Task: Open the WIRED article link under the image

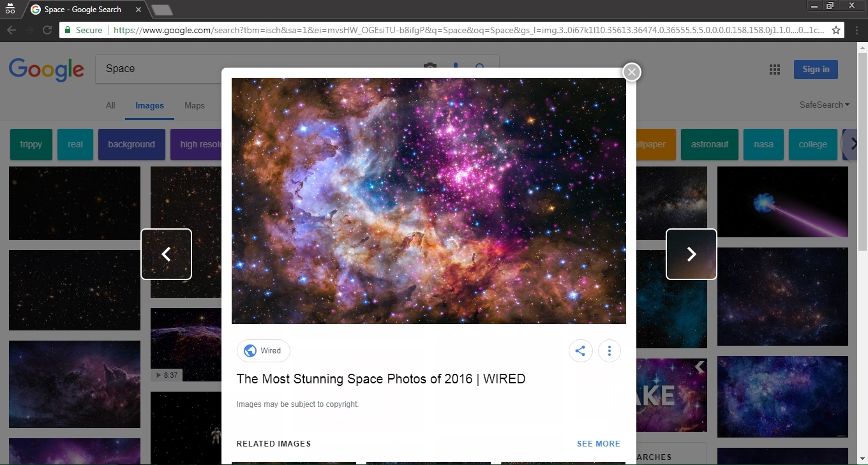Action: (380, 378)
